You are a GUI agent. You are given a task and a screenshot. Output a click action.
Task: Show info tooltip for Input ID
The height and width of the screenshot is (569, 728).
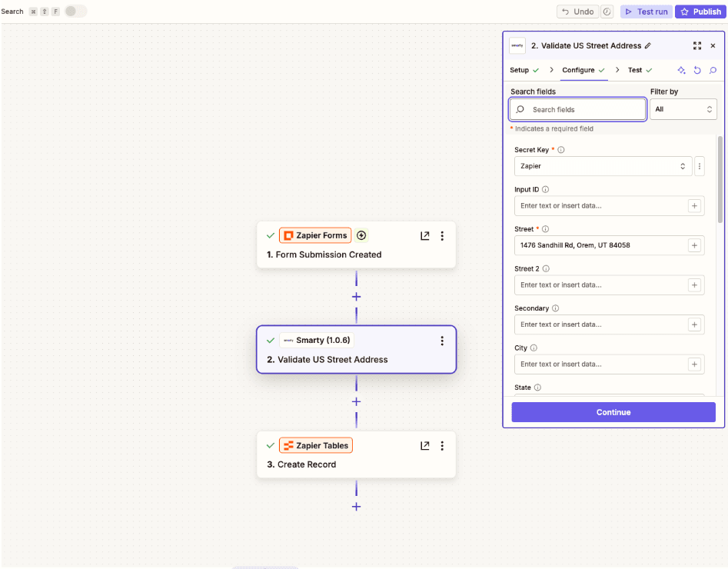(x=546, y=189)
